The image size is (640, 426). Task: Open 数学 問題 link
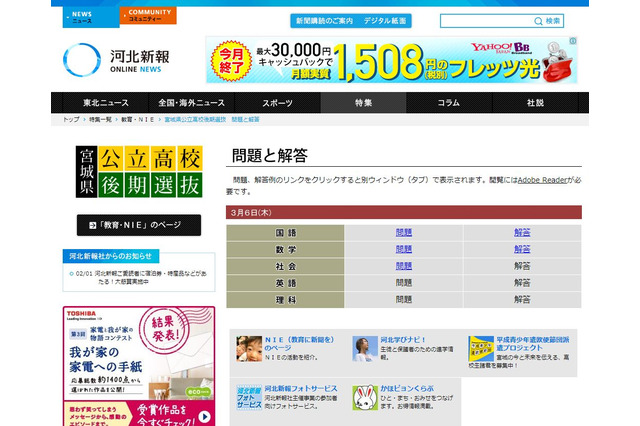tap(404, 249)
